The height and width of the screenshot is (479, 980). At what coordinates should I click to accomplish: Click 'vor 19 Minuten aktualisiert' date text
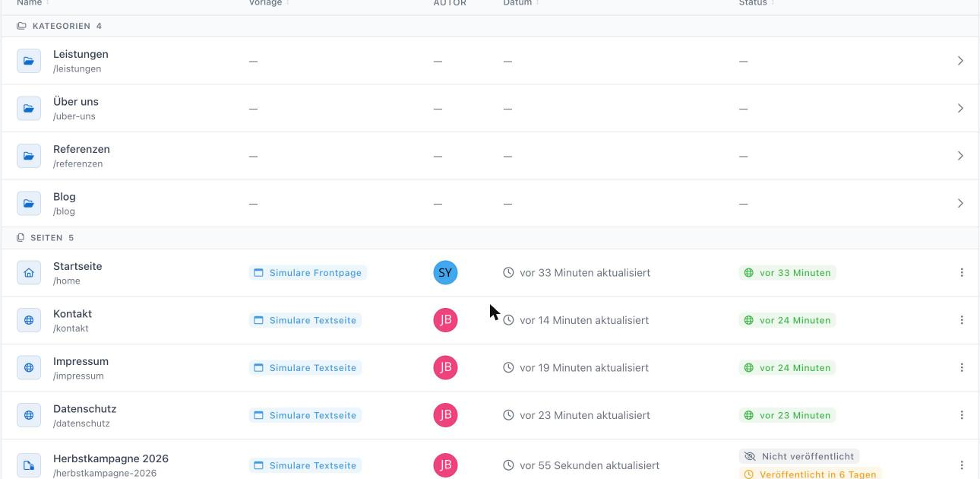[584, 367]
